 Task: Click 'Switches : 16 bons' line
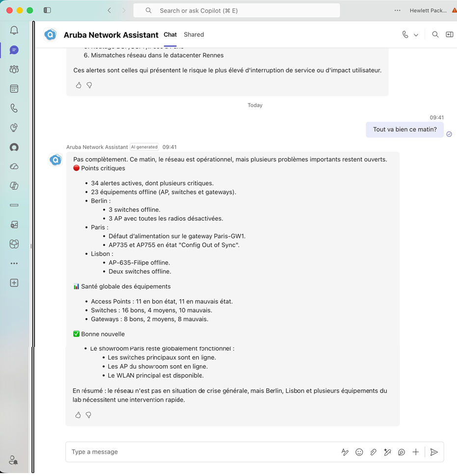pyautogui.click(x=152, y=310)
